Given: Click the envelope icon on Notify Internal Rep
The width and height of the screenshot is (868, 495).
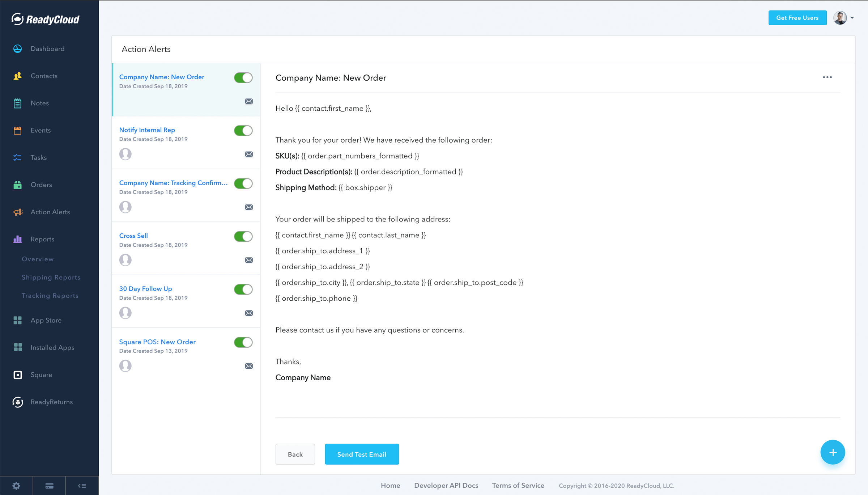Looking at the screenshot, I should click(249, 154).
